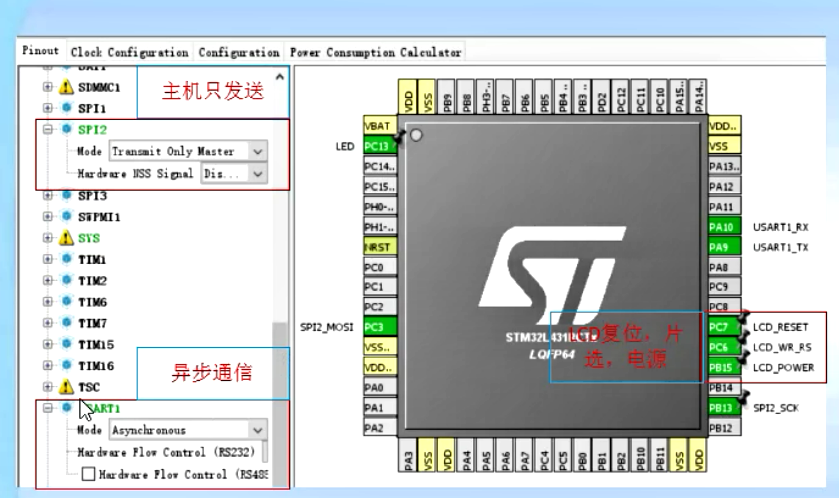Select pin PB11 on bottom row

[x=660, y=455]
